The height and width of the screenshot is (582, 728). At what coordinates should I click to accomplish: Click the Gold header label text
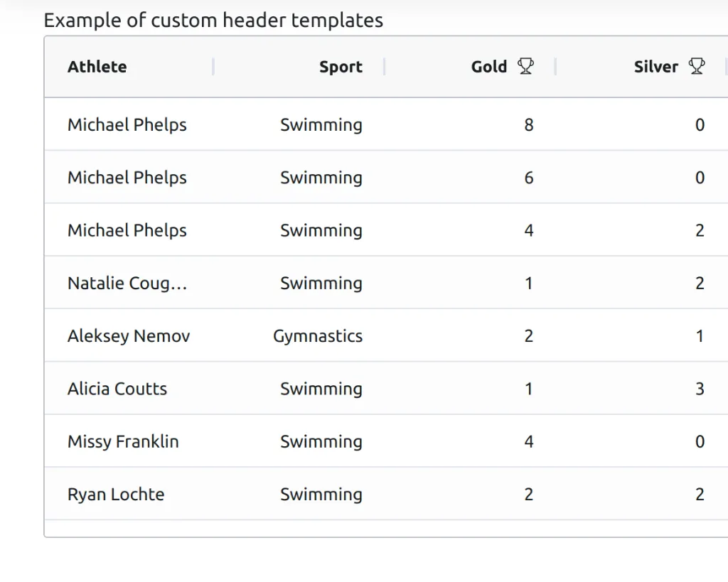tap(489, 67)
